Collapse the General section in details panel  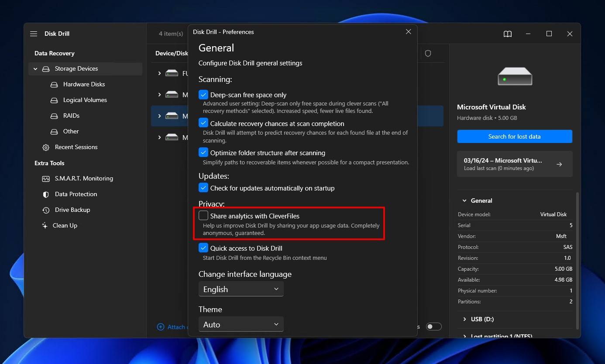click(x=464, y=201)
